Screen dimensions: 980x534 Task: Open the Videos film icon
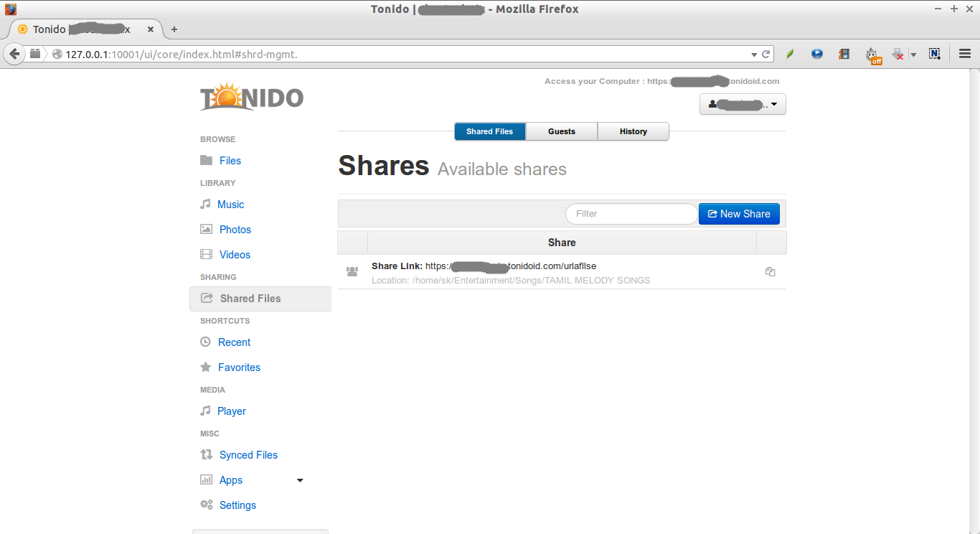[206, 254]
